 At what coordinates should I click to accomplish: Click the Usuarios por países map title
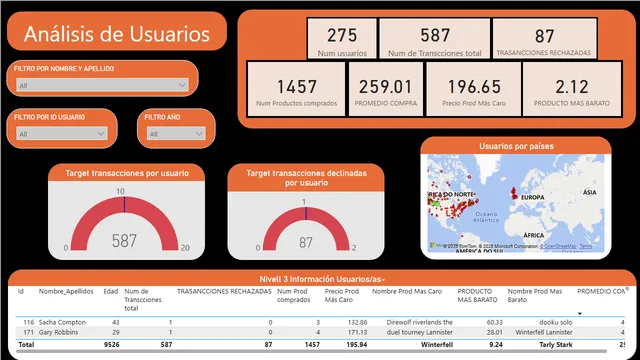click(516, 146)
